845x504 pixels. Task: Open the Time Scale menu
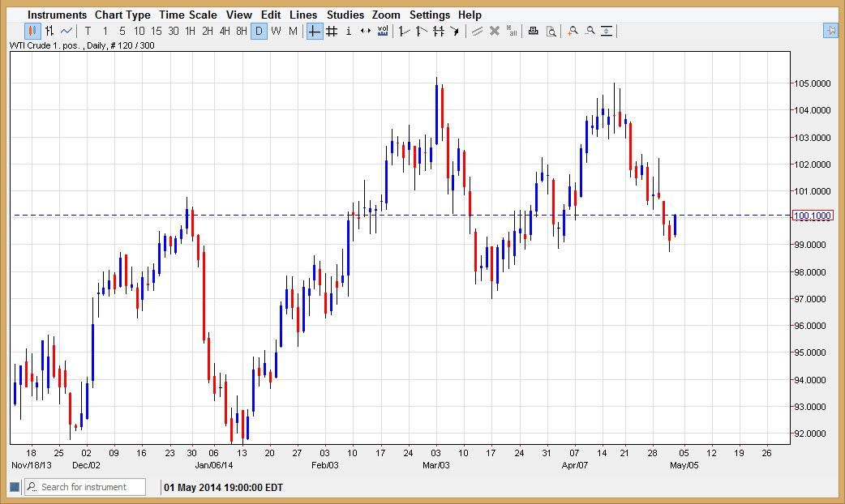(x=188, y=15)
